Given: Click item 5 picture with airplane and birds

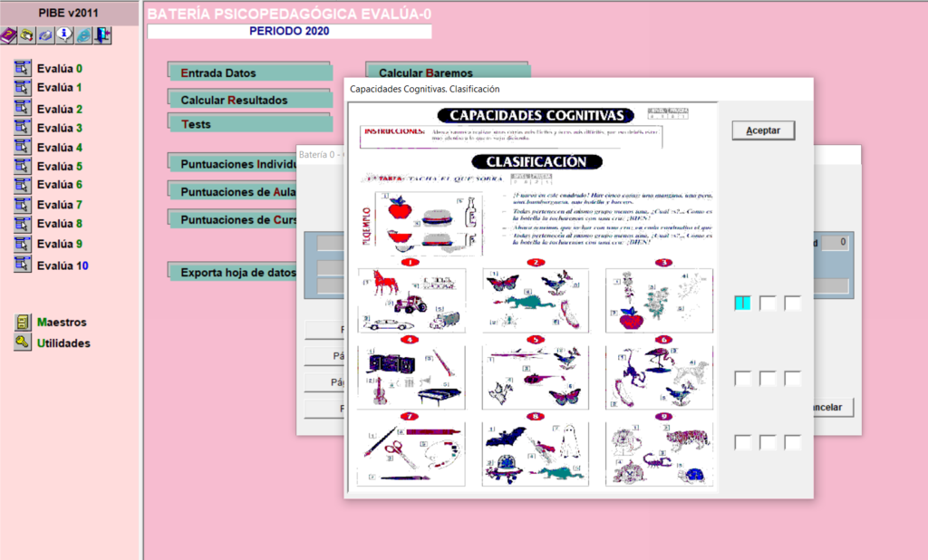Looking at the screenshot, I should tap(536, 377).
